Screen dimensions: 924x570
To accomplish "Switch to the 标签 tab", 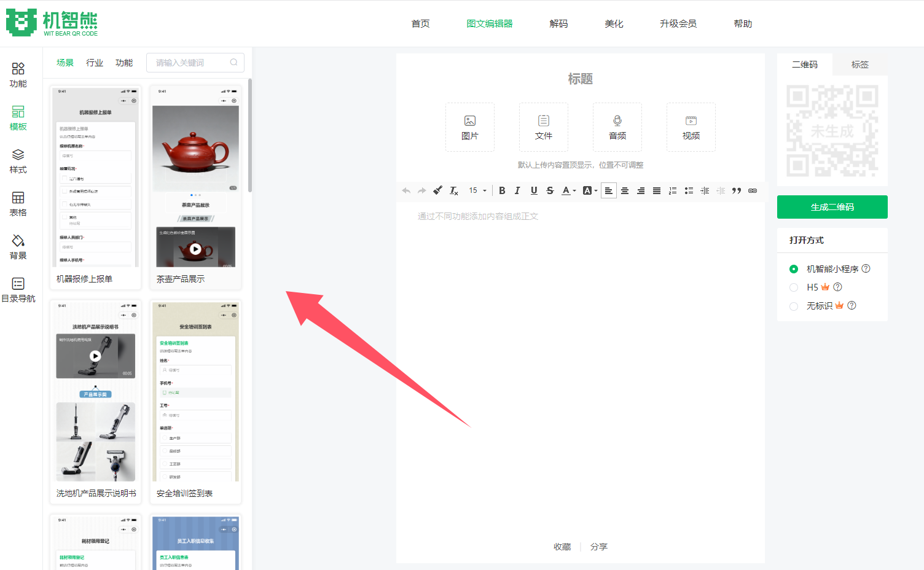I will [x=859, y=64].
